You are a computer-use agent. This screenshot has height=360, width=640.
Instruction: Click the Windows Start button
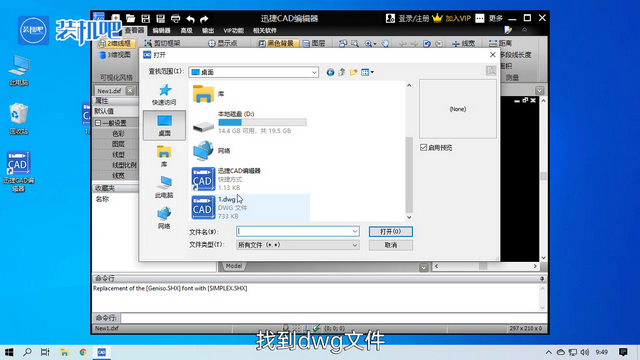(x=9, y=352)
